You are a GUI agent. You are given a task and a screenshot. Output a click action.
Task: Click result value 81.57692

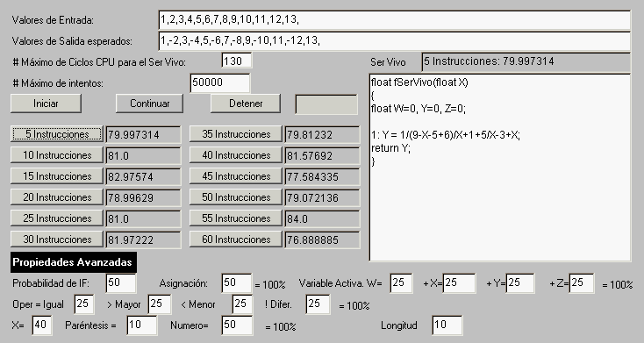(322, 155)
